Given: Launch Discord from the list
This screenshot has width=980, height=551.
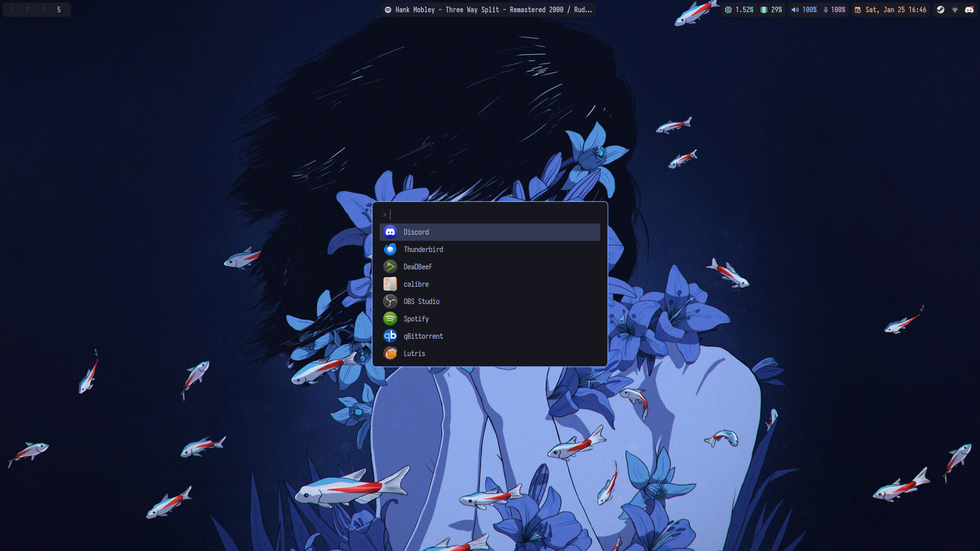Looking at the screenshot, I should 490,232.
